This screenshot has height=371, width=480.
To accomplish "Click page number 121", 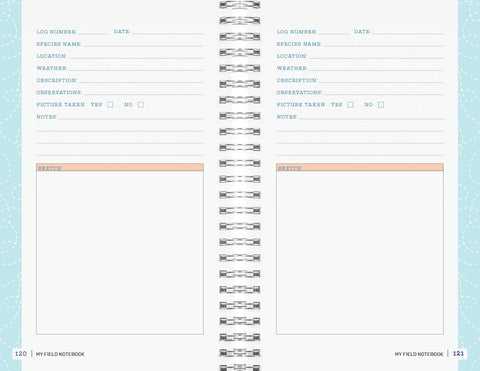I will (x=458, y=354).
